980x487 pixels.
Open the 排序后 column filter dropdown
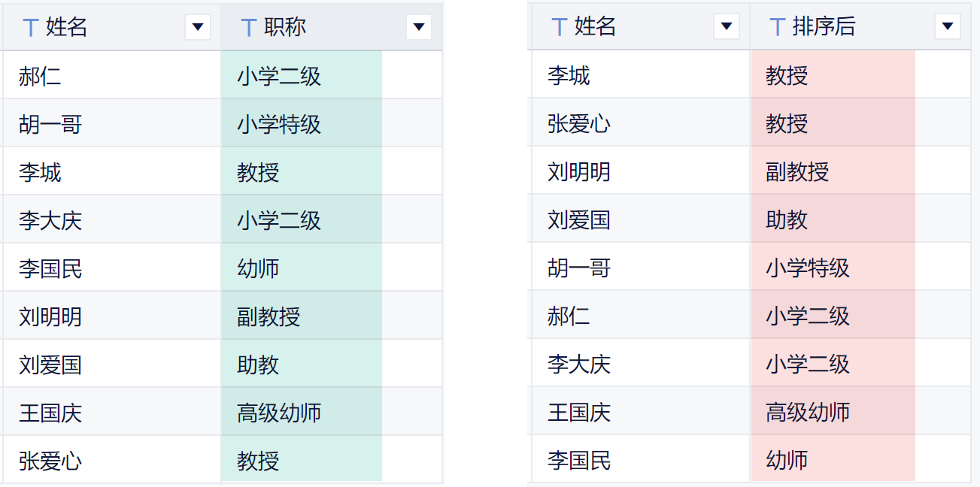pyautogui.click(x=947, y=27)
